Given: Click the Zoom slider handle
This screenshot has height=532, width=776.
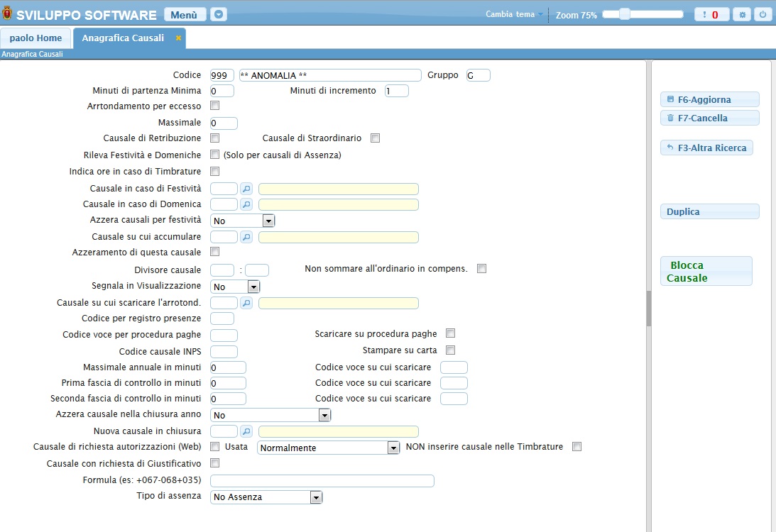Looking at the screenshot, I should tap(625, 14).
